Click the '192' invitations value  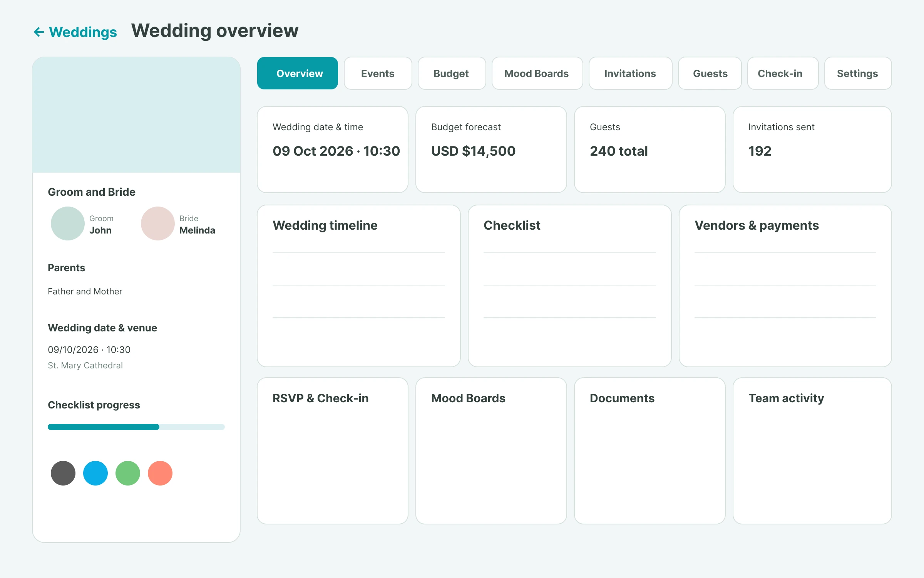pyautogui.click(x=760, y=151)
